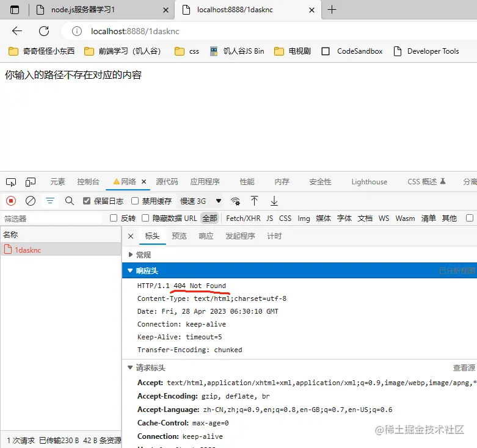Image resolution: width=477 pixels, height=448 pixels.
Task: Filter by 媒体 requests
Action: point(323,219)
